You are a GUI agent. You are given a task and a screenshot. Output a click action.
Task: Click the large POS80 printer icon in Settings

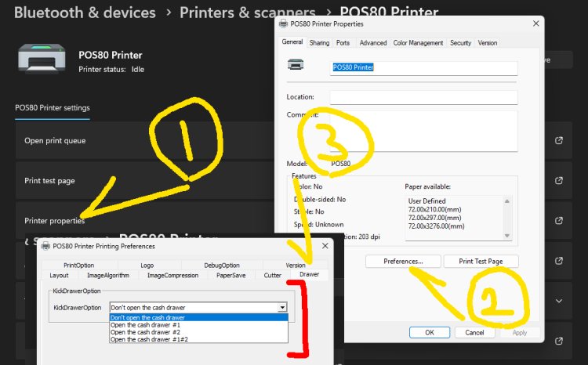pos(42,58)
